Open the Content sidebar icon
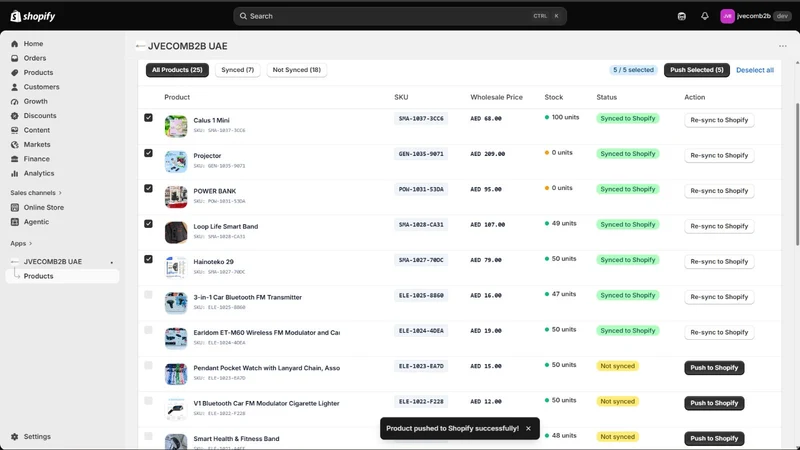Image resolution: width=800 pixels, height=450 pixels. click(15, 130)
